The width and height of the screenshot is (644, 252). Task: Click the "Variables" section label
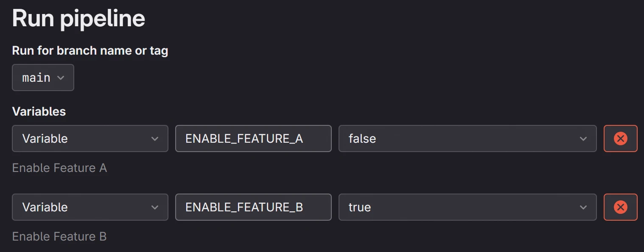tap(39, 111)
